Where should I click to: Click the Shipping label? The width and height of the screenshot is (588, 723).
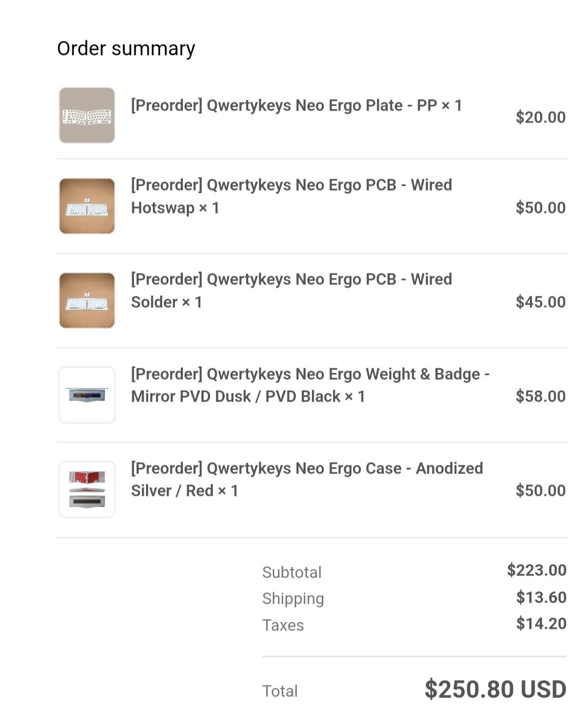pos(293,598)
